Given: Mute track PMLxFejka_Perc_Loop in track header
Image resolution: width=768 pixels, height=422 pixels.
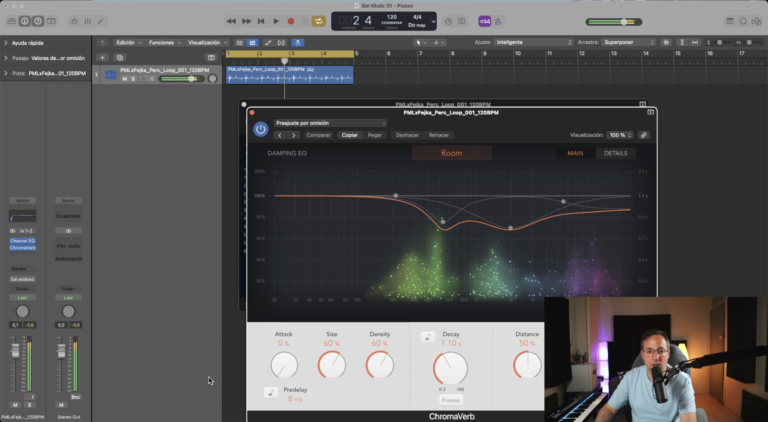Looking at the screenshot, I should pos(124,79).
